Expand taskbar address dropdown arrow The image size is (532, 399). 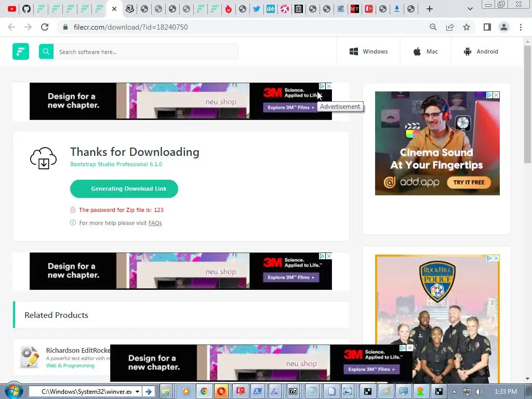point(137,392)
